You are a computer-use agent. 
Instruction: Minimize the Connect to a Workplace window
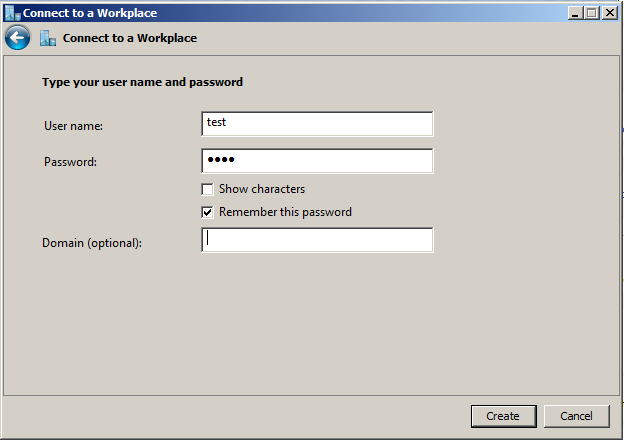click(577, 13)
